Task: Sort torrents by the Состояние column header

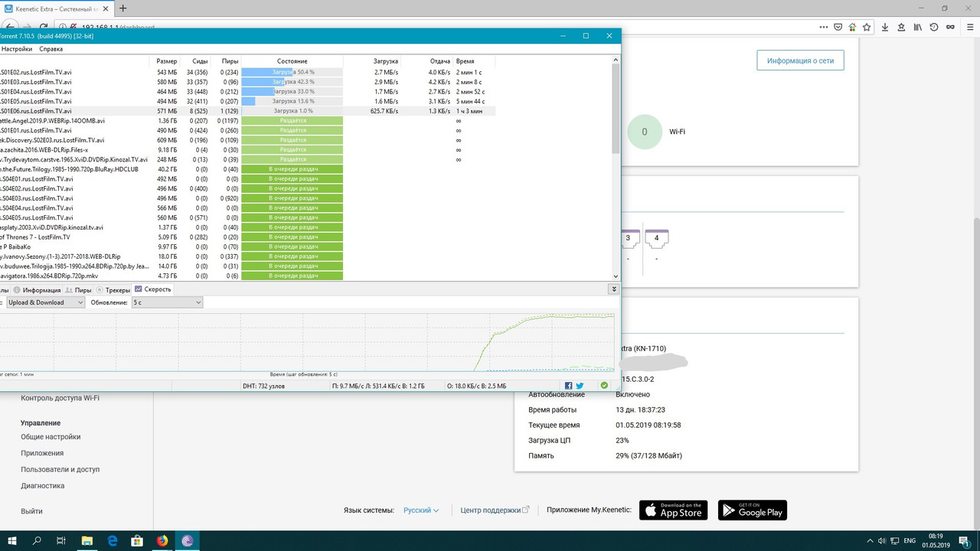Action: pyautogui.click(x=292, y=61)
